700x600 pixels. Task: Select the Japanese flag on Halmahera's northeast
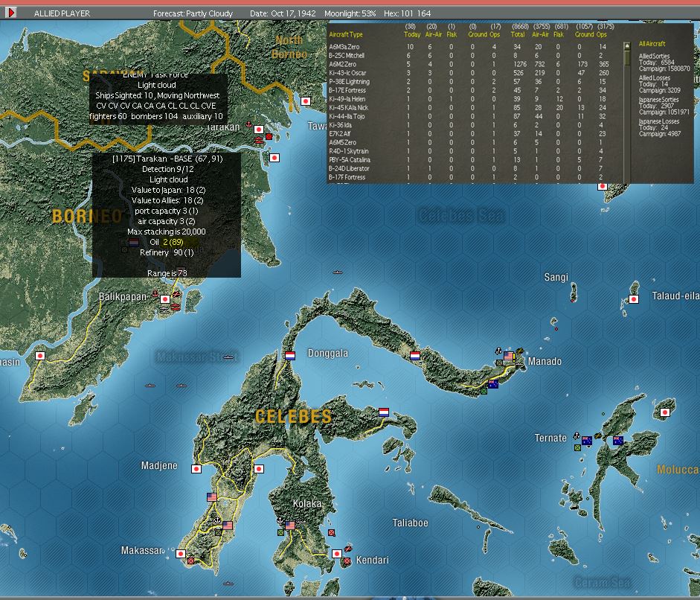[665, 412]
